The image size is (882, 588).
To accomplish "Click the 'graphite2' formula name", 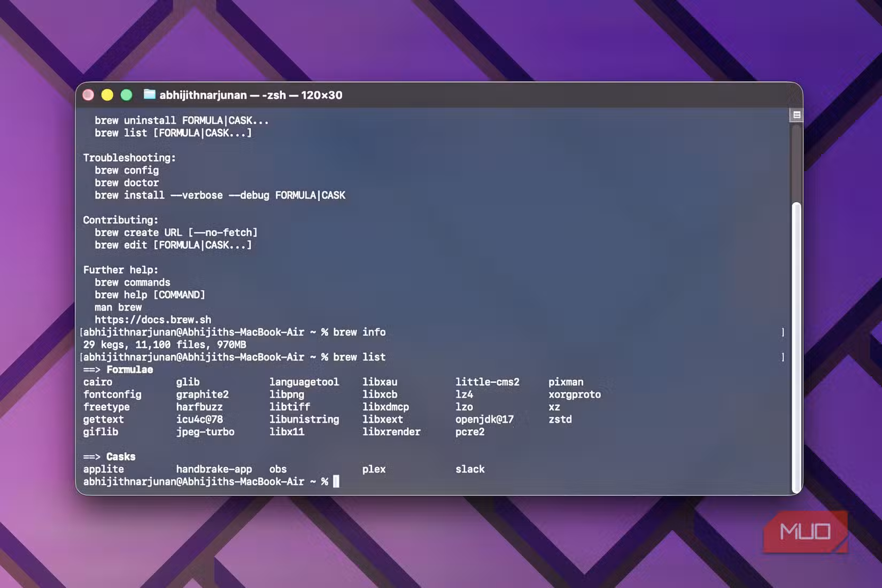I will [x=203, y=394].
